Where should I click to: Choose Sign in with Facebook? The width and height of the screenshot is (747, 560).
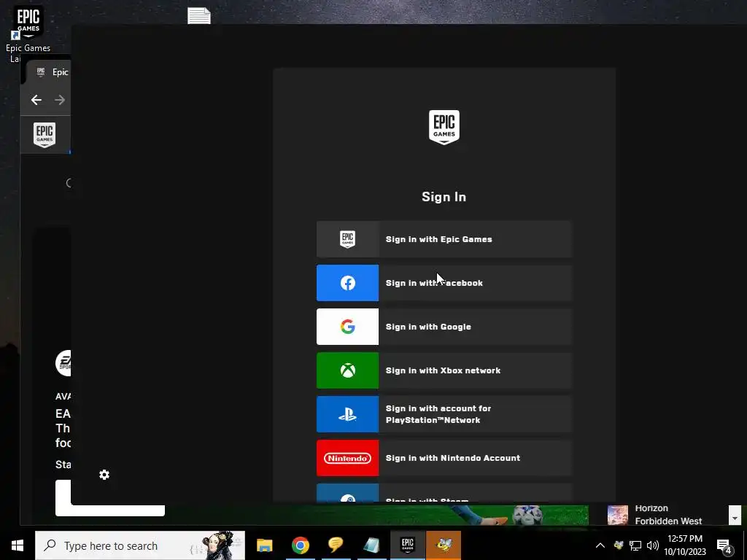pyautogui.click(x=444, y=283)
